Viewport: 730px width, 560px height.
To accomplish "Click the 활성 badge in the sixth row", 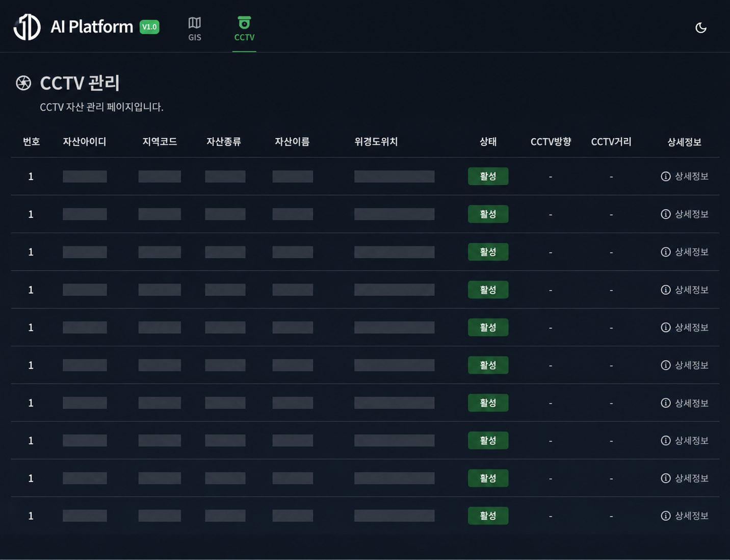I will [488, 365].
